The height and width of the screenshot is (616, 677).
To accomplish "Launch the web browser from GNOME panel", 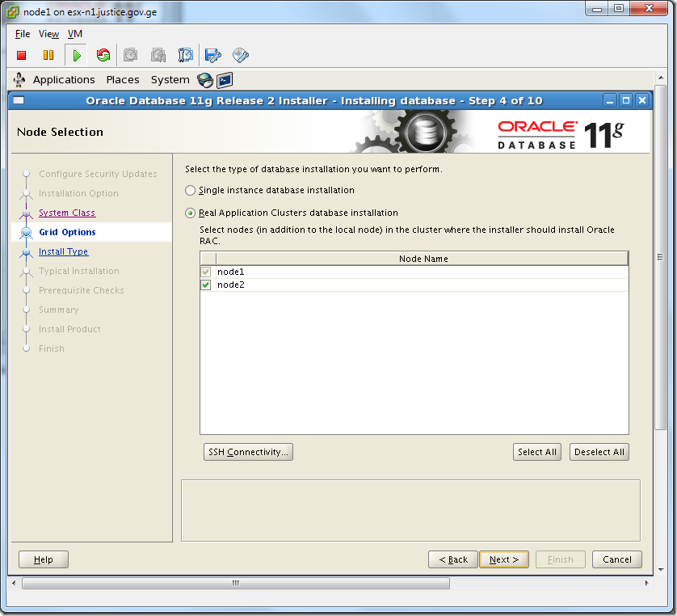I will pos(204,79).
